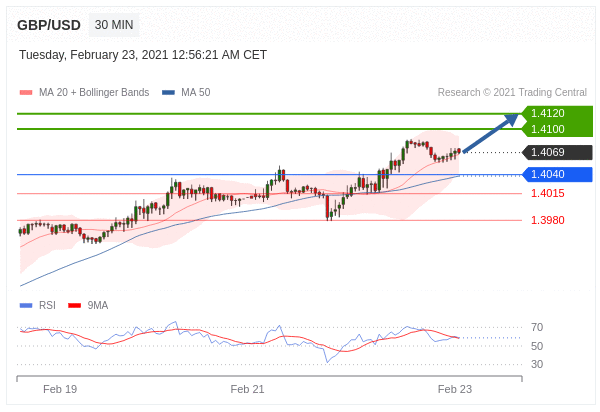Toggle the MA 20 + Bollinger Bands legend label
This screenshot has height=412, width=600.
[93, 93]
